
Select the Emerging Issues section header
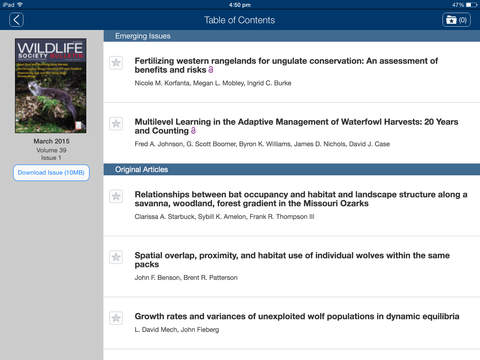coord(292,36)
